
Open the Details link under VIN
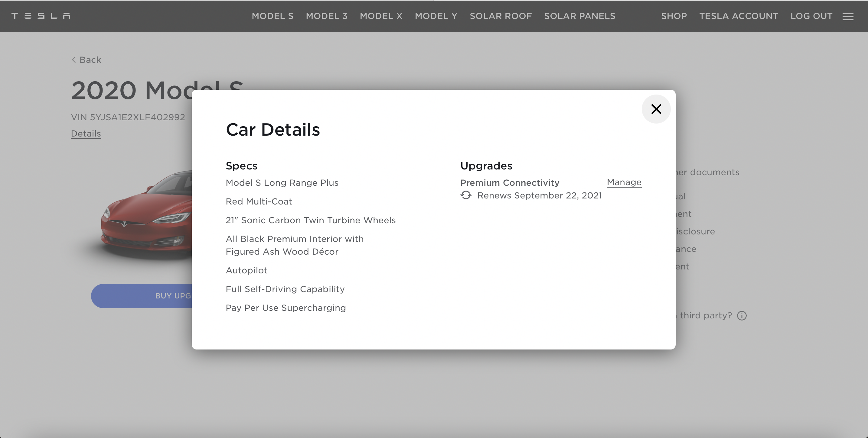tap(86, 134)
